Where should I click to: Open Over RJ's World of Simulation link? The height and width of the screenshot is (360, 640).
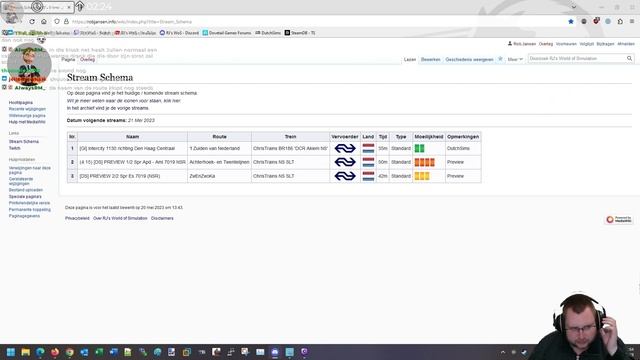120,218
